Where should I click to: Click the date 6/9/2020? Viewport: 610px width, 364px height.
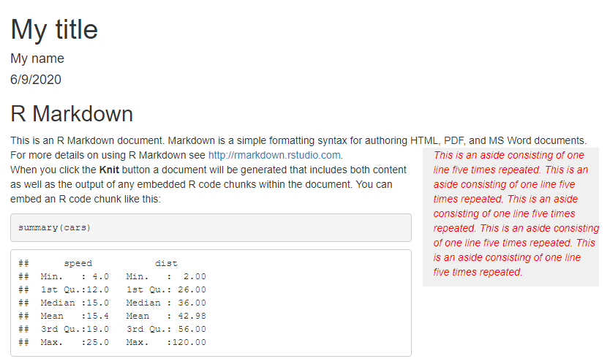tap(36, 80)
